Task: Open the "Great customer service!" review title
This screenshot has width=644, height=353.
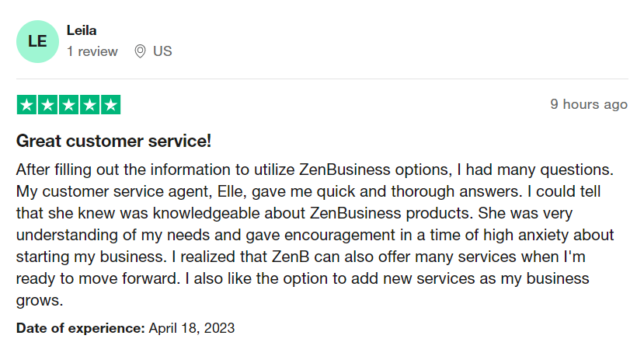Action: coord(114,142)
